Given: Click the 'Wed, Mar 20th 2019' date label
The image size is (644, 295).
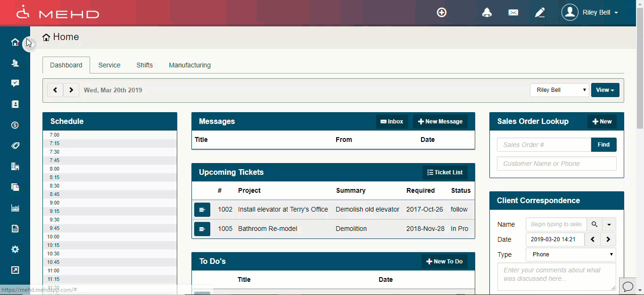Looking at the screenshot, I should point(113,90).
